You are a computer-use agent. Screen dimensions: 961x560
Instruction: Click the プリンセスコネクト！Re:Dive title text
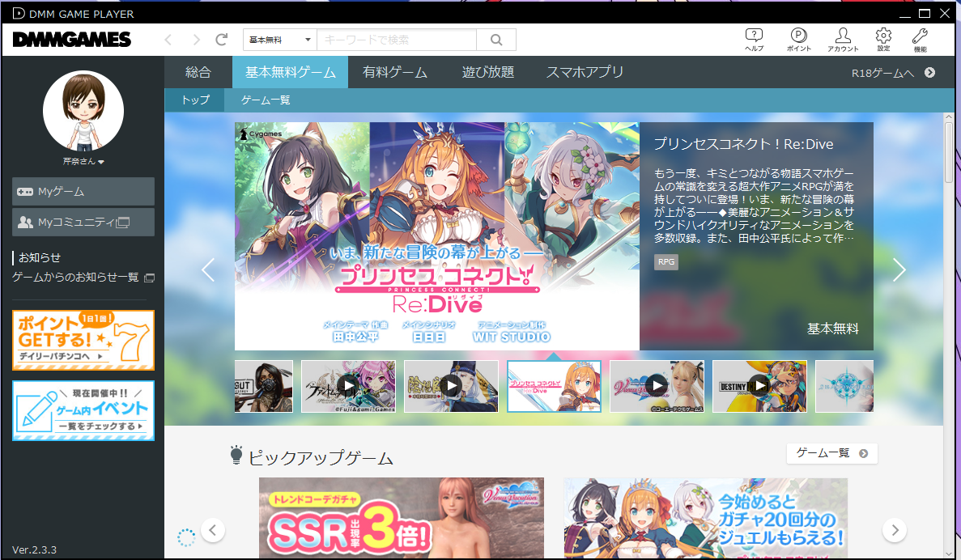743,145
